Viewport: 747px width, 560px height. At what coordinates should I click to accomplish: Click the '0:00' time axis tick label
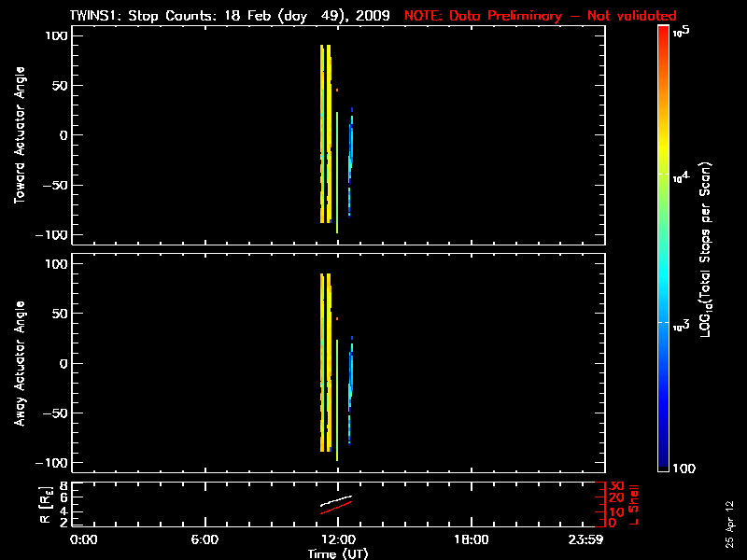84,539
